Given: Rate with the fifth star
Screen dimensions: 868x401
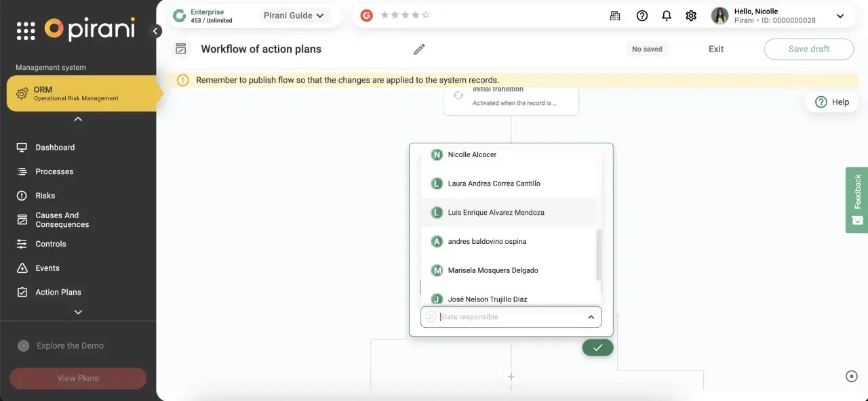Looking at the screenshot, I should 426,15.
